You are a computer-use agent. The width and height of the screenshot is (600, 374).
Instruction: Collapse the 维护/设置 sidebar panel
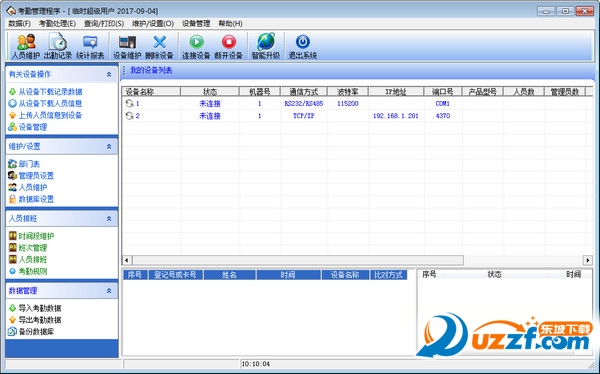[109, 146]
